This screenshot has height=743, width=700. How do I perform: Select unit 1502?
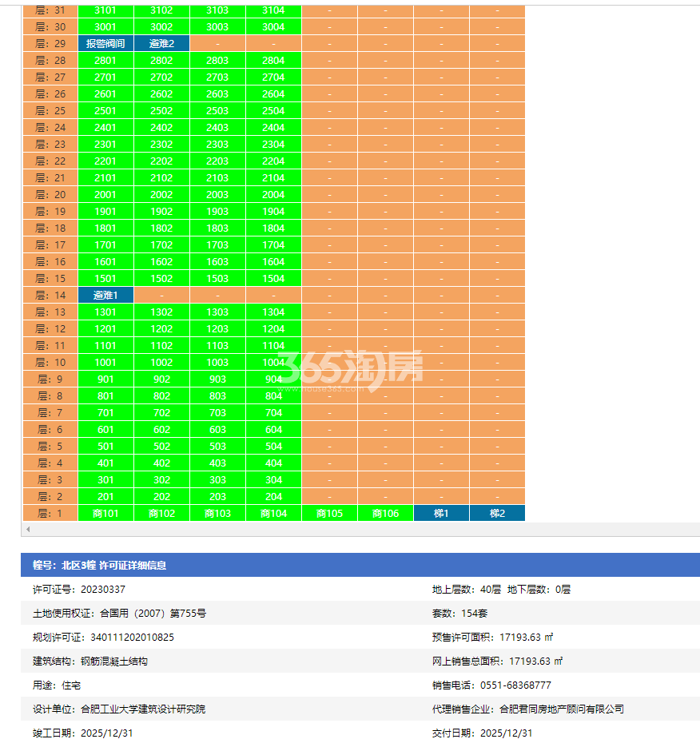[161, 279]
